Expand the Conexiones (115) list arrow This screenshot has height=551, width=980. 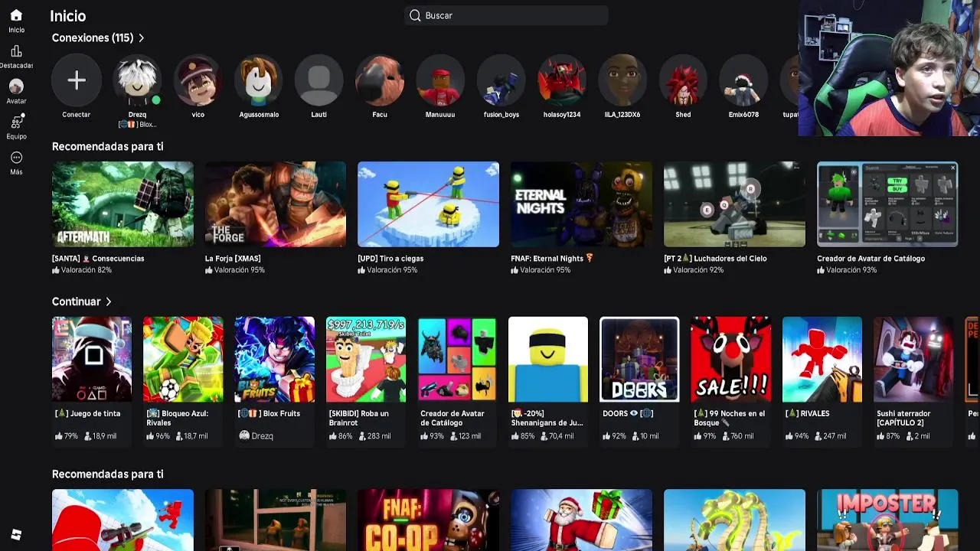[x=142, y=37]
